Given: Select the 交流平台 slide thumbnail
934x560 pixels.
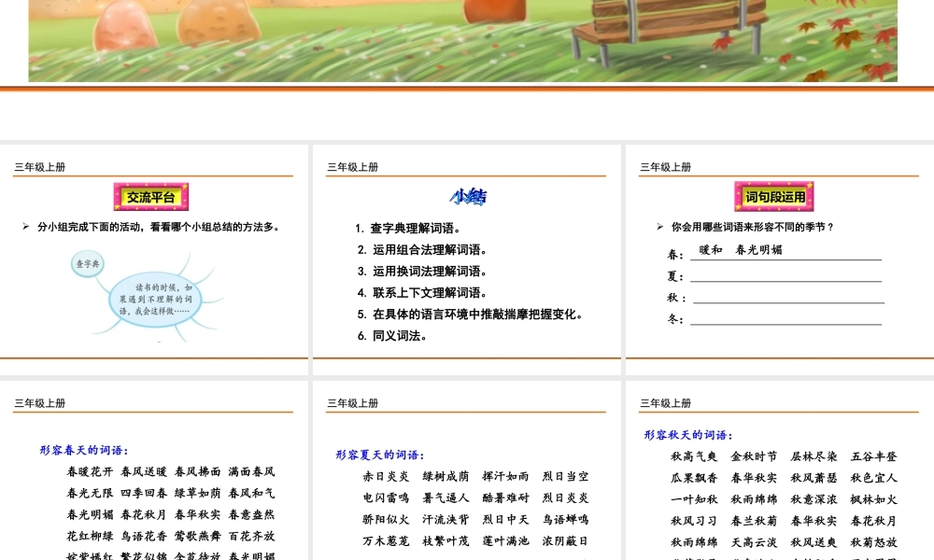Looking at the screenshot, I should 153,255.
